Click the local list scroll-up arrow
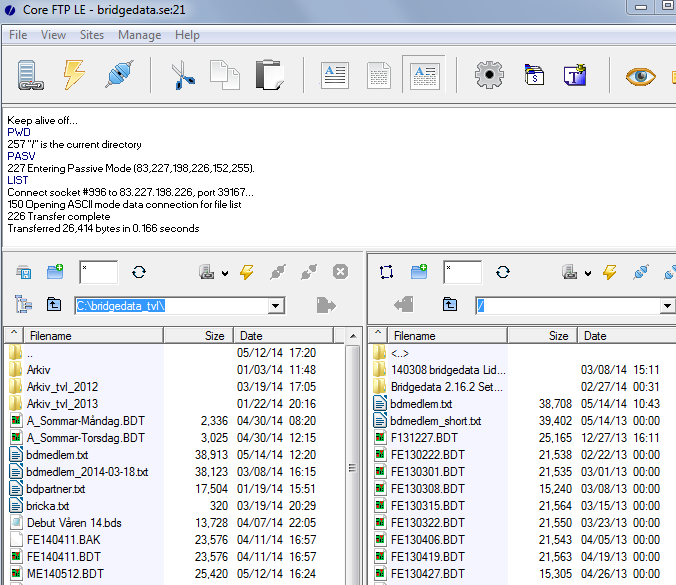This screenshot has height=585, width=676. point(353,336)
